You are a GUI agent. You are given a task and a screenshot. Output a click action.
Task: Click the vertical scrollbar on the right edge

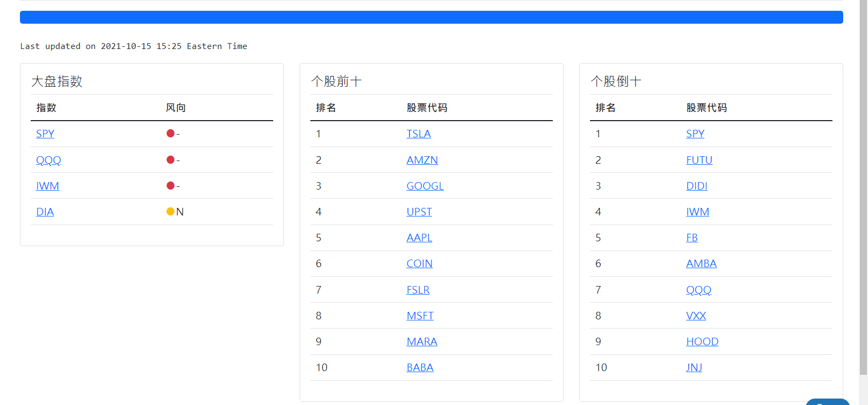point(863,188)
